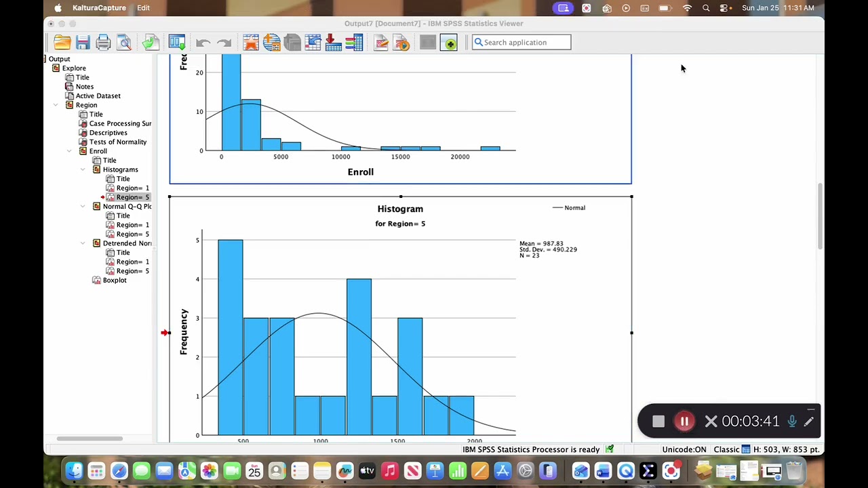Image resolution: width=868 pixels, height=488 pixels.
Task: Open the Apple menu
Action: tap(58, 7)
